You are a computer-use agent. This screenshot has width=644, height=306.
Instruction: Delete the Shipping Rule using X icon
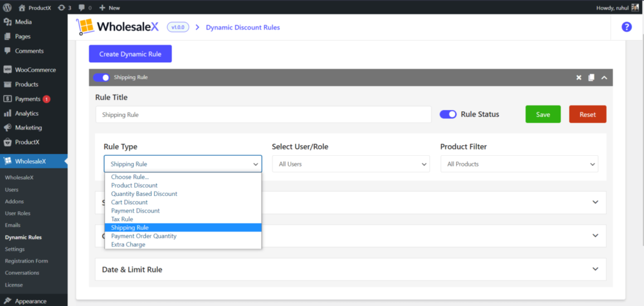(x=579, y=77)
